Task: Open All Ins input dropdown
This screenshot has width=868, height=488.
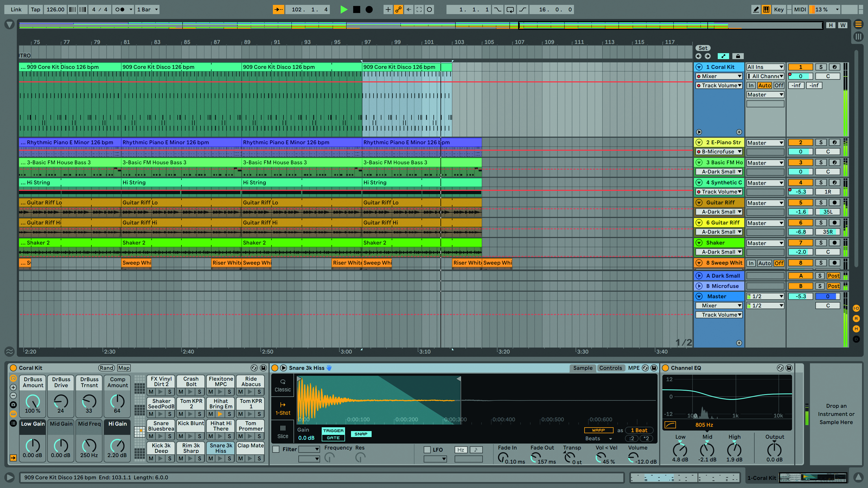Action: 765,67
